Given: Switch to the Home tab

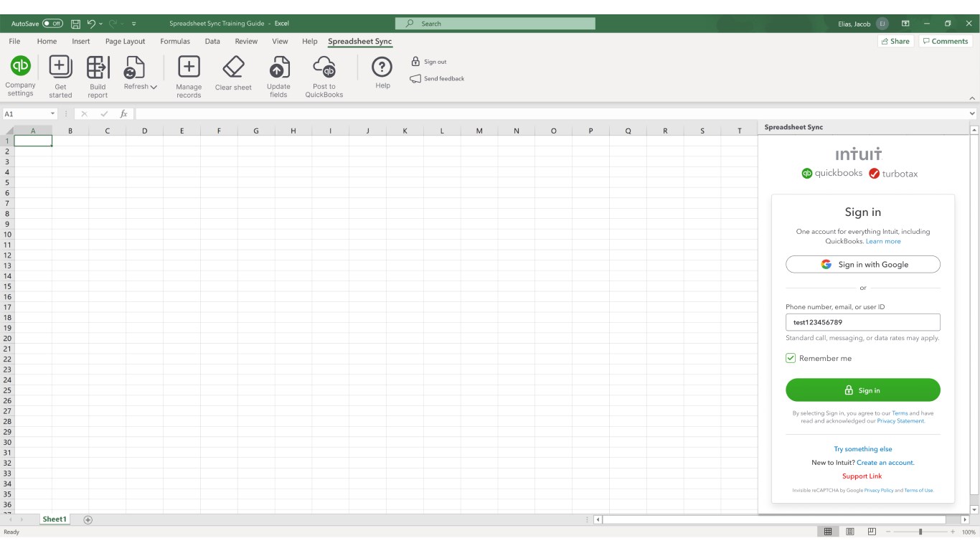Looking at the screenshot, I should point(47,42).
